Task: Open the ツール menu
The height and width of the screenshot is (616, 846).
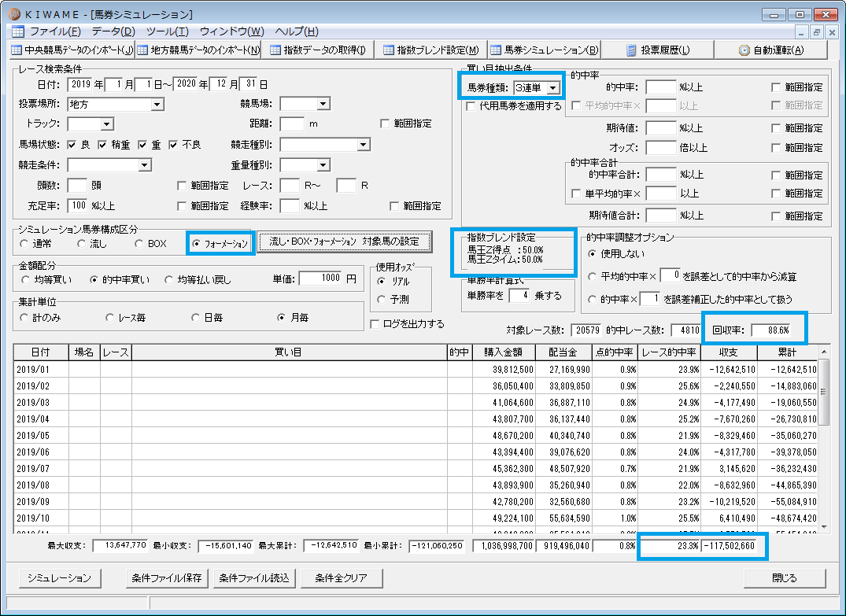Action: 168,31
